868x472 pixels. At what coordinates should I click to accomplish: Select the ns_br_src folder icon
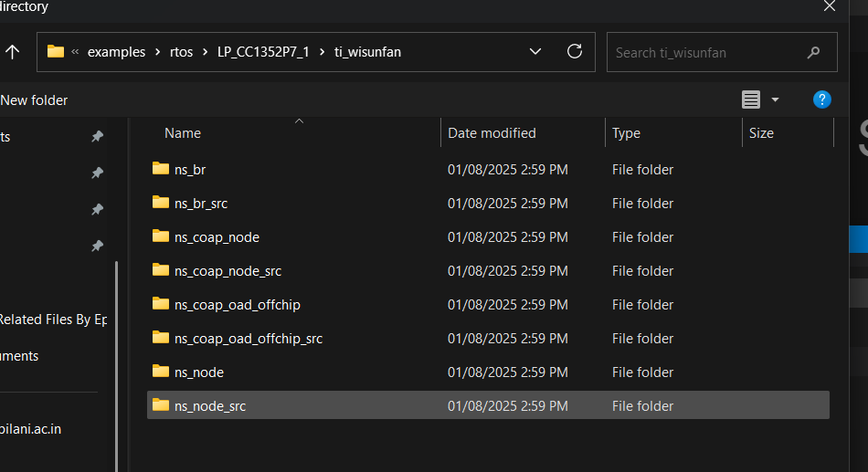coord(161,202)
